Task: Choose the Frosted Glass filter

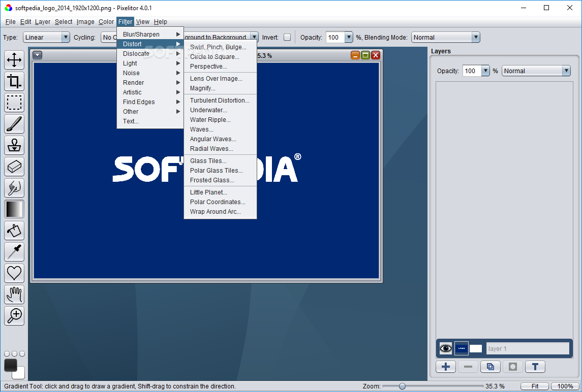Action: click(220, 180)
